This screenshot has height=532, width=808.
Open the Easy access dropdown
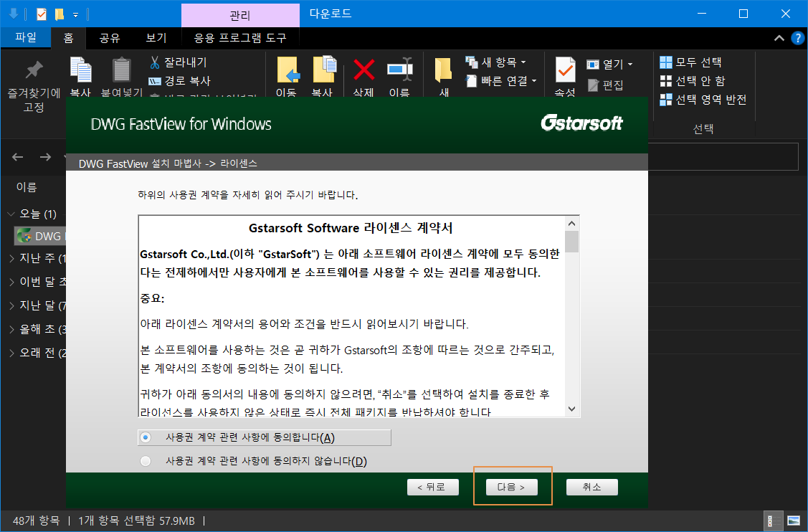click(501, 81)
